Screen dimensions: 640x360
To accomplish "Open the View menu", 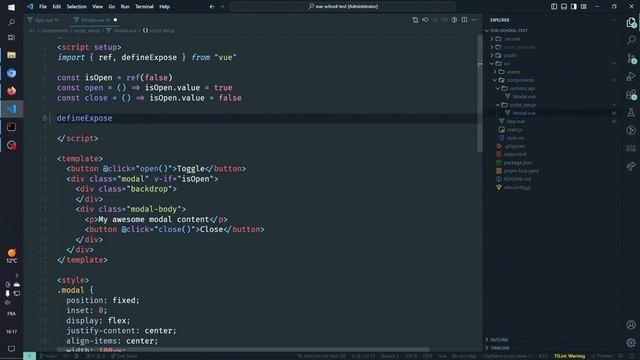I will (97, 7).
